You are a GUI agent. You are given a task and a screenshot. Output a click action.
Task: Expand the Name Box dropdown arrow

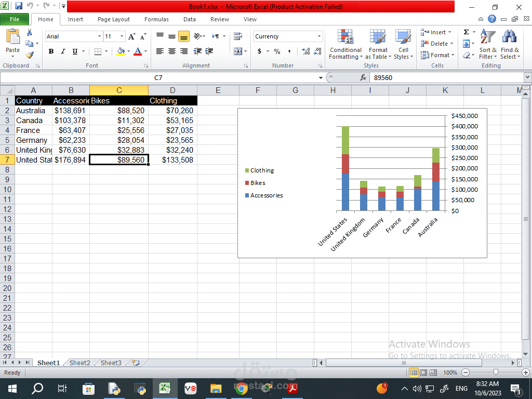(321, 78)
